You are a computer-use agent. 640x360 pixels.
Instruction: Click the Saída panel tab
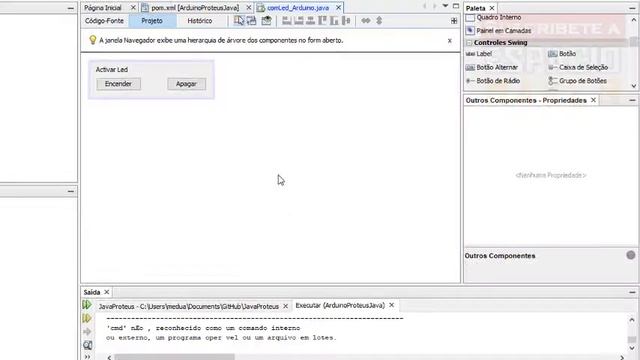point(92,292)
